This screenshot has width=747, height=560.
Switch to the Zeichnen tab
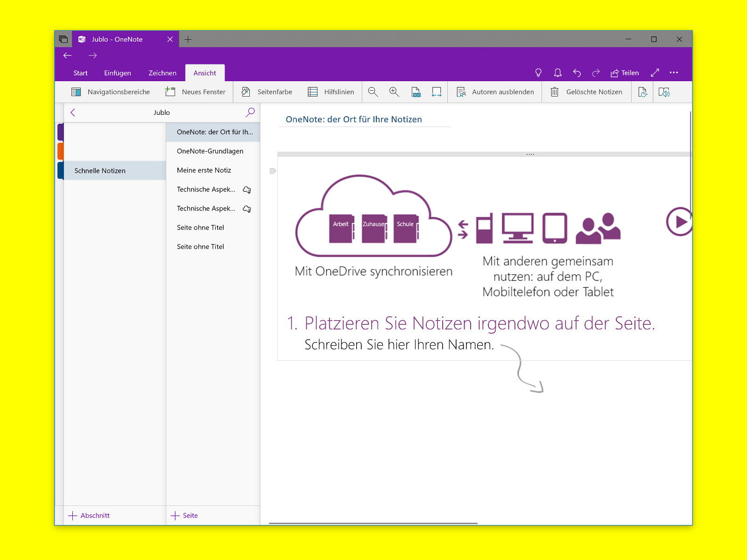(162, 73)
